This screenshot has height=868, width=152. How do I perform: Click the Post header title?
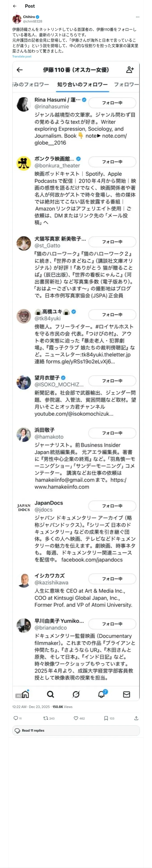(30, 6)
